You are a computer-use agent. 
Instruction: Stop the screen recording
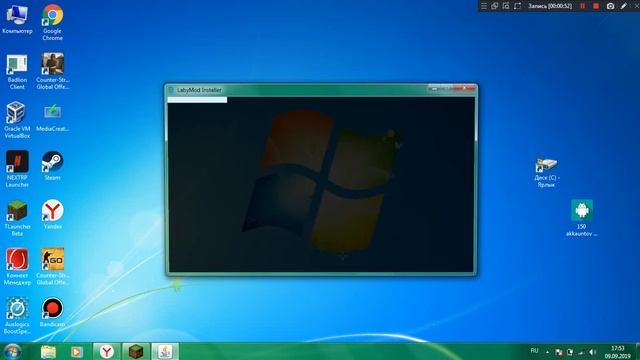(x=596, y=6)
